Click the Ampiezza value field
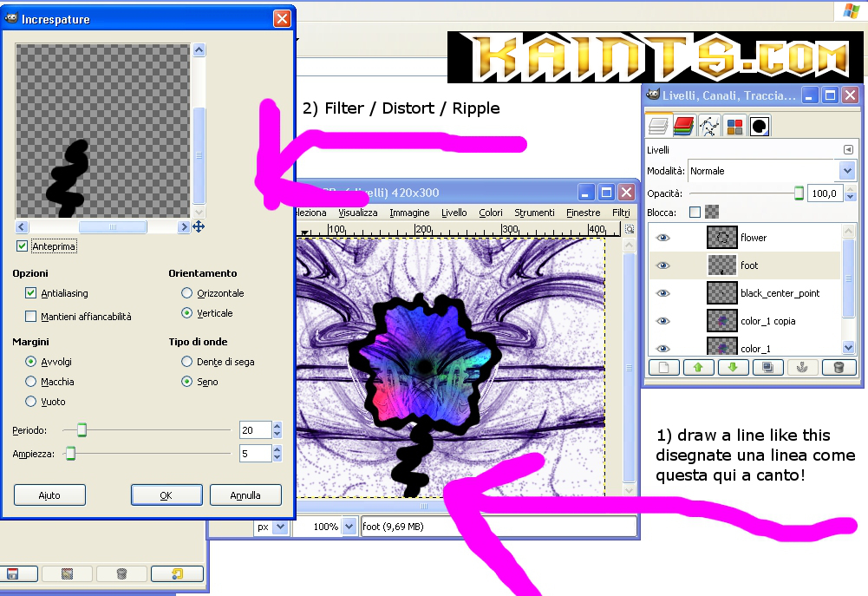Image resolution: width=868 pixels, height=596 pixels. (x=255, y=454)
